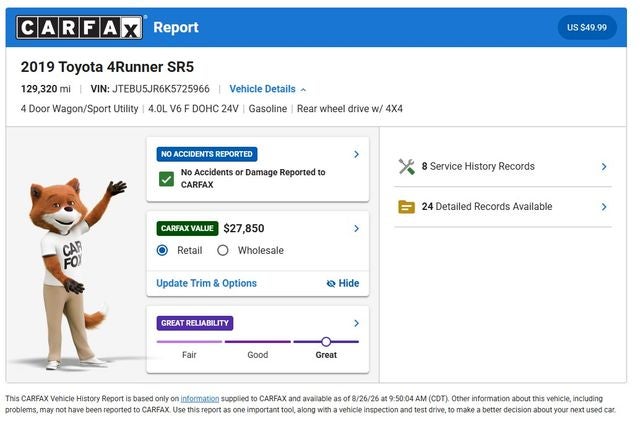Select the Retail value radio button
Image resolution: width=640 pixels, height=423 pixels.
[162, 250]
